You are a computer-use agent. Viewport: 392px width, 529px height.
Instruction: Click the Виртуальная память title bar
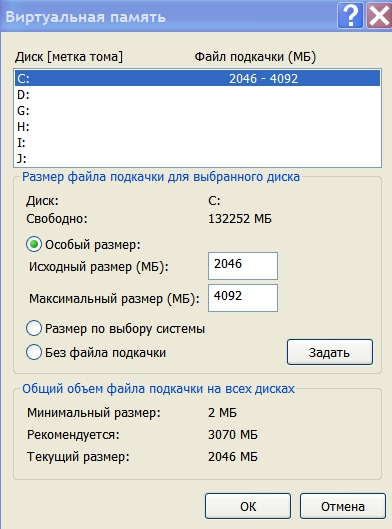pos(169,16)
